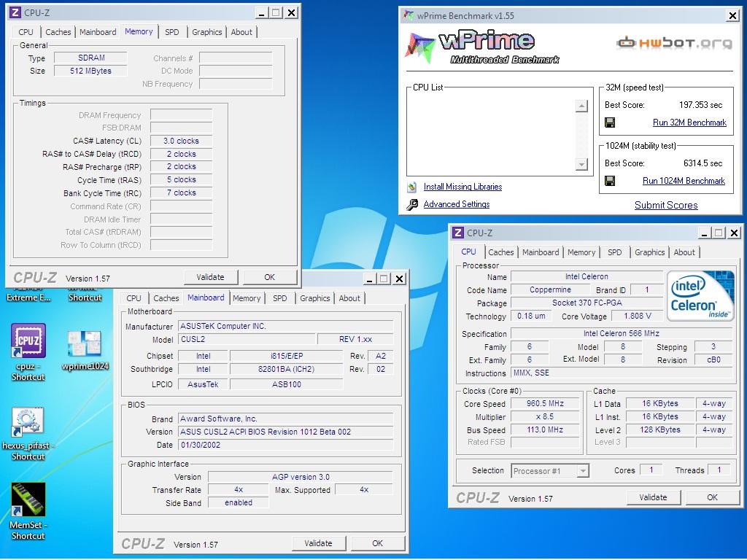This screenshot has height=560, width=747.
Task: Click the Level 2 128 KBytes cache value
Action: pyautogui.click(x=660, y=430)
